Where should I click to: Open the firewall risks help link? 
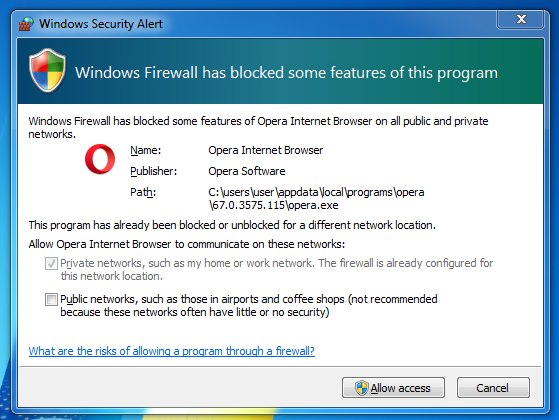tap(171, 351)
